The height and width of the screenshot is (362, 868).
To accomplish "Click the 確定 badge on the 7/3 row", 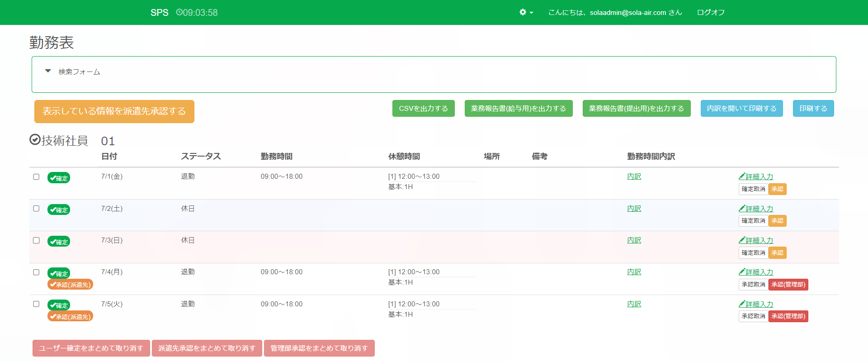I will 59,242.
